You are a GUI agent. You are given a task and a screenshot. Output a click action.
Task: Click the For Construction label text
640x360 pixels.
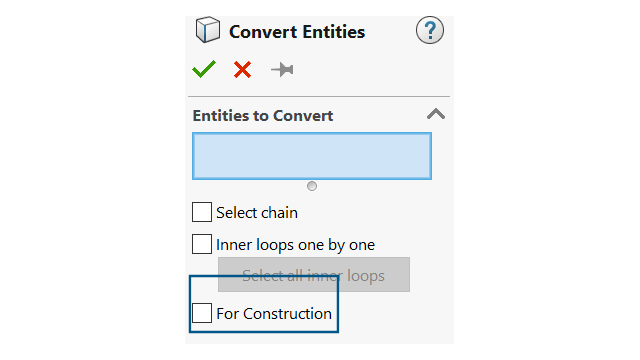[274, 313]
